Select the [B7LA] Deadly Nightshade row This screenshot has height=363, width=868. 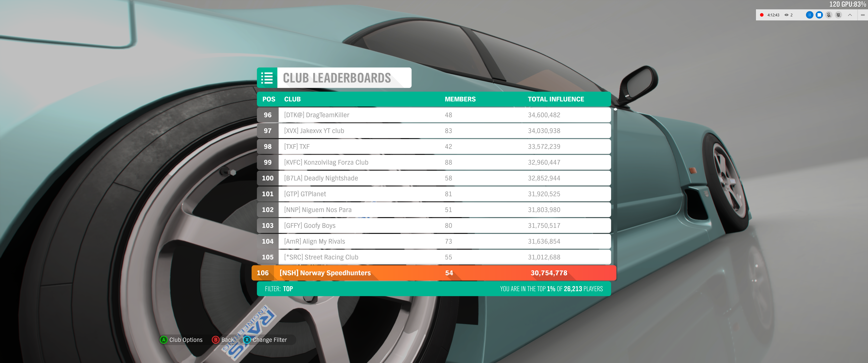pyautogui.click(x=434, y=178)
